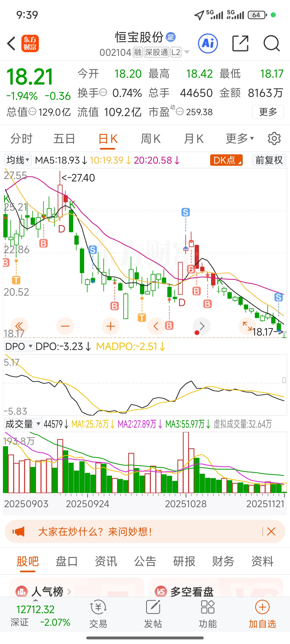Open chart settings gear icon

274,138
